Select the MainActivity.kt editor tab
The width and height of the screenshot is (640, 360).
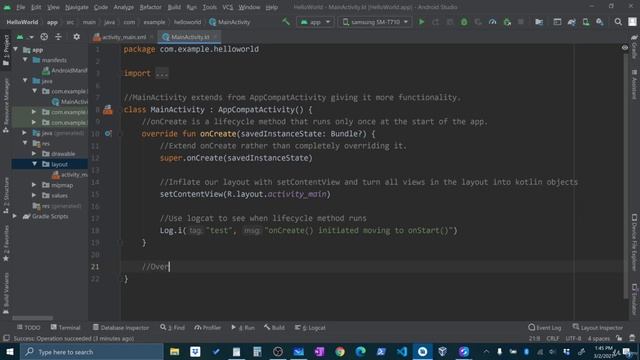(189, 37)
